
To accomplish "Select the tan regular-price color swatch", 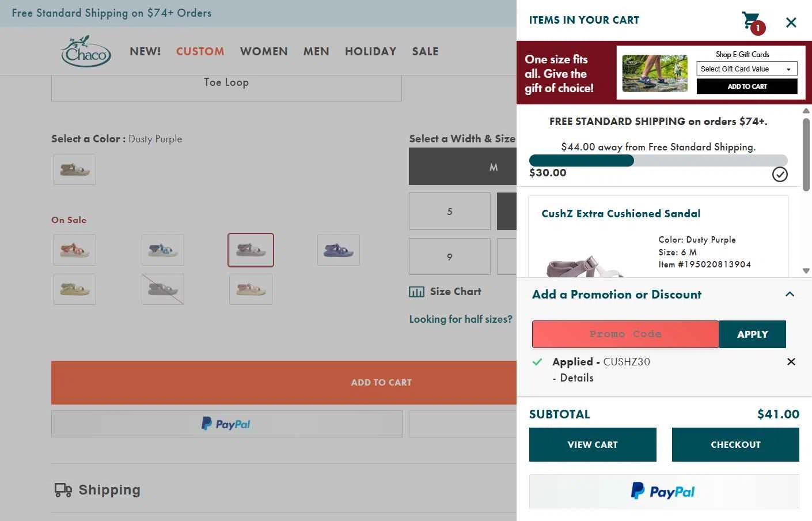I will pyautogui.click(x=75, y=169).
